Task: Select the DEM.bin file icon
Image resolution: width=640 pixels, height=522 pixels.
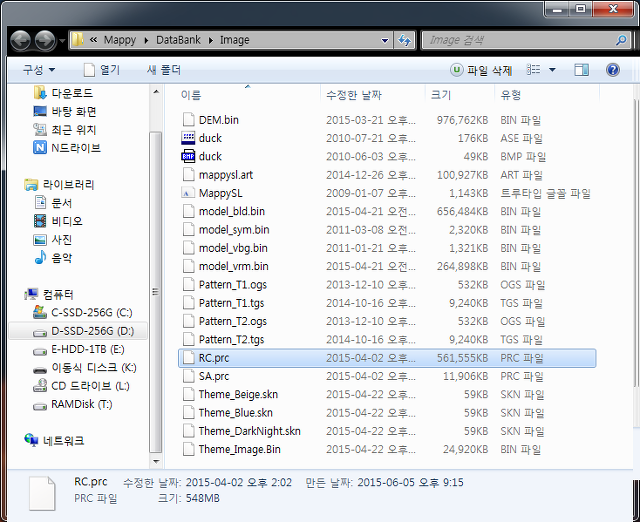Action: (188, 120)
